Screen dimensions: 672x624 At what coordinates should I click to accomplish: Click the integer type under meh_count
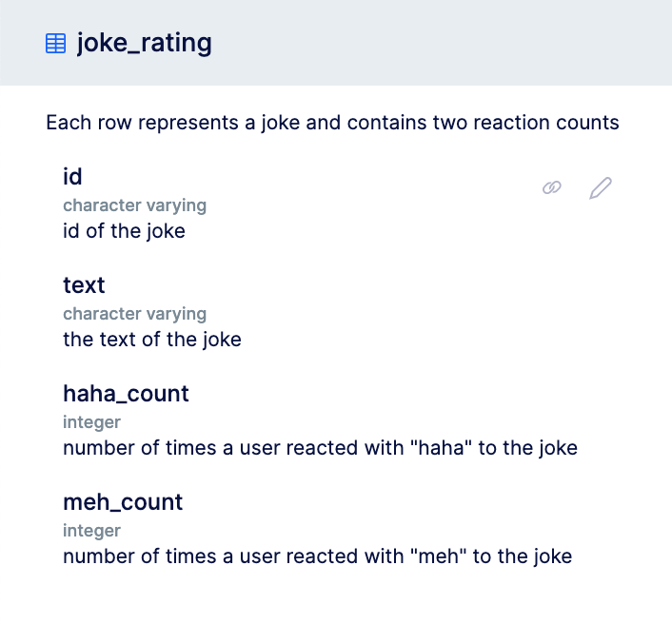[x=91, y=531]
